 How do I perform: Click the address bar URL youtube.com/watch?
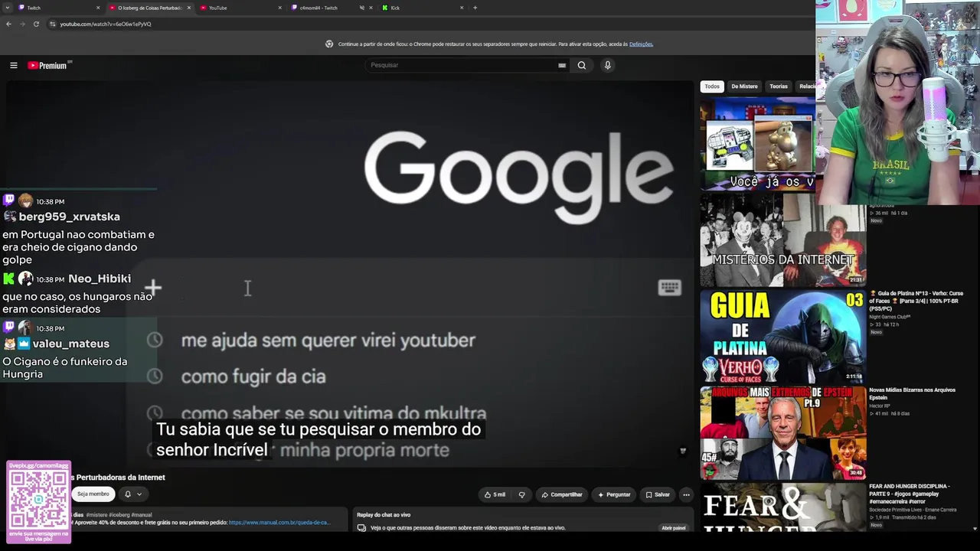click(106, 24)
